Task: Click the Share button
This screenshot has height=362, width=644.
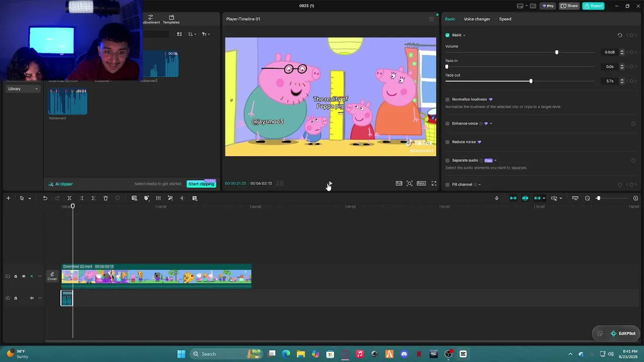Action: tap(570, 6)
